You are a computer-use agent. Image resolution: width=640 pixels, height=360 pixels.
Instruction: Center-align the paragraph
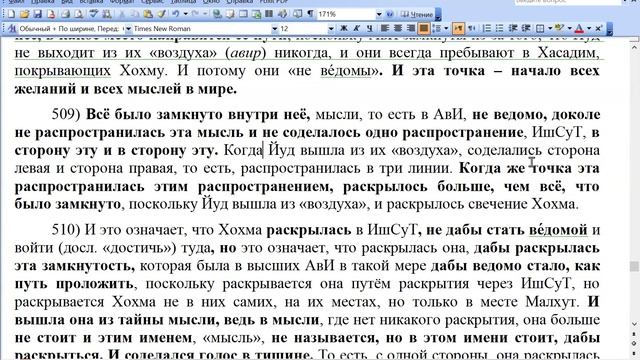point(398,28)
